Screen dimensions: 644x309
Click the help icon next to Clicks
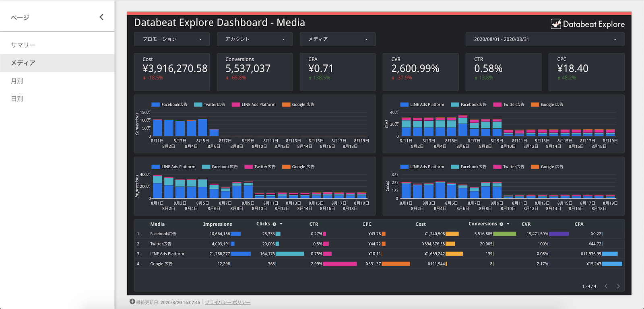pos(275,224)
